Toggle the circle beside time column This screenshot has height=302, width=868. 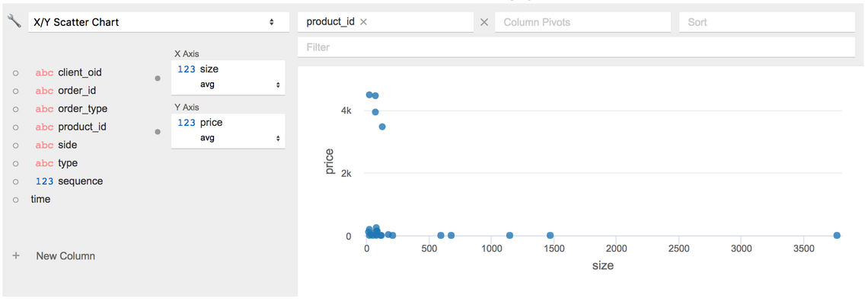pyautogui.click(x=15, y=200)
